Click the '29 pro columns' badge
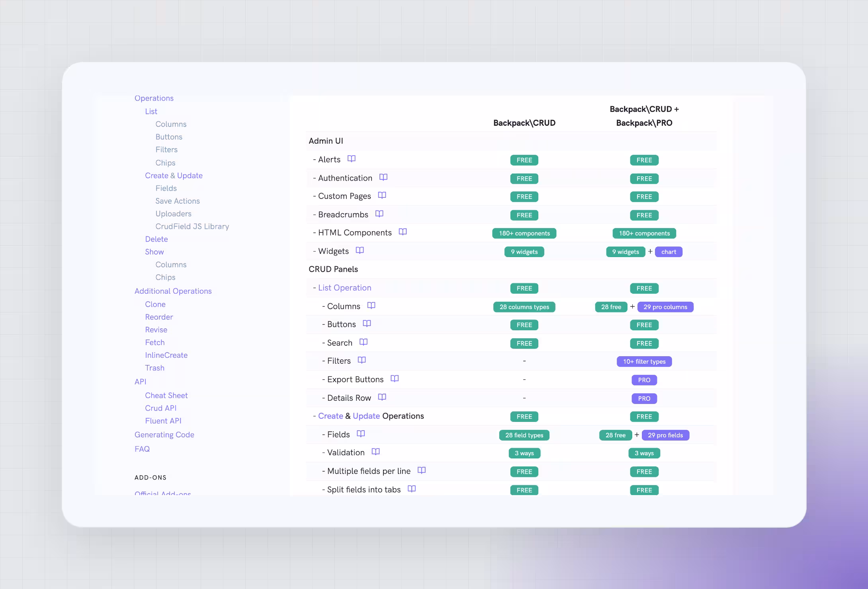 tap(665, 307)
